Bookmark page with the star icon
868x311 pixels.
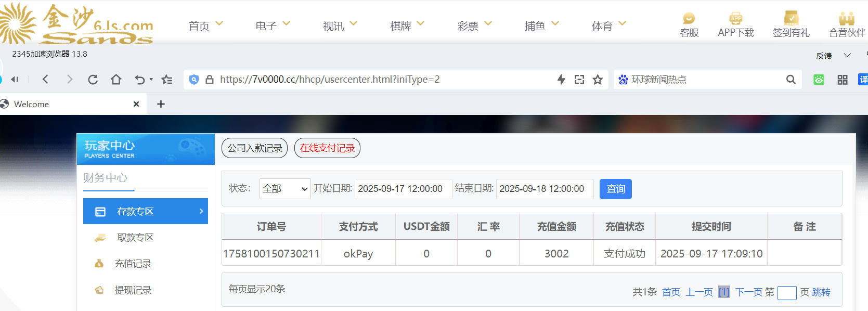click(x=598, y=80)
